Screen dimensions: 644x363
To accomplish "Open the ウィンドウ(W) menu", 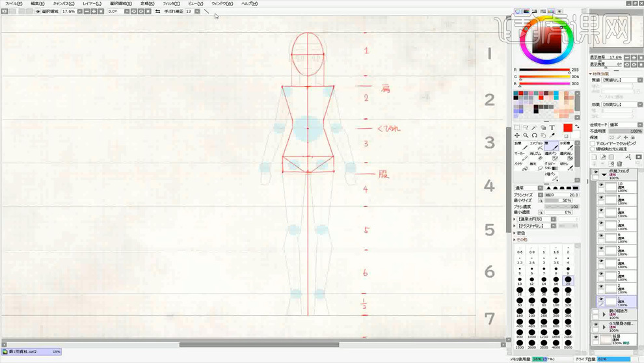I will point(222,3).
